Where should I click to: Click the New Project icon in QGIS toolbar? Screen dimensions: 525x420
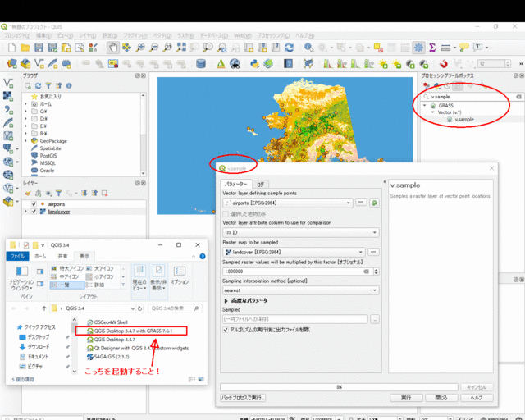(x=11, y=48)
